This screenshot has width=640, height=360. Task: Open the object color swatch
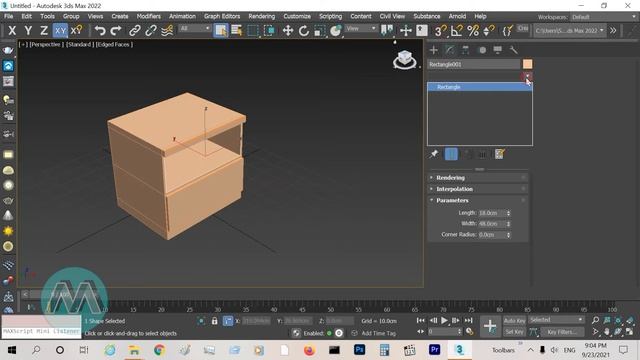(527, 64)
